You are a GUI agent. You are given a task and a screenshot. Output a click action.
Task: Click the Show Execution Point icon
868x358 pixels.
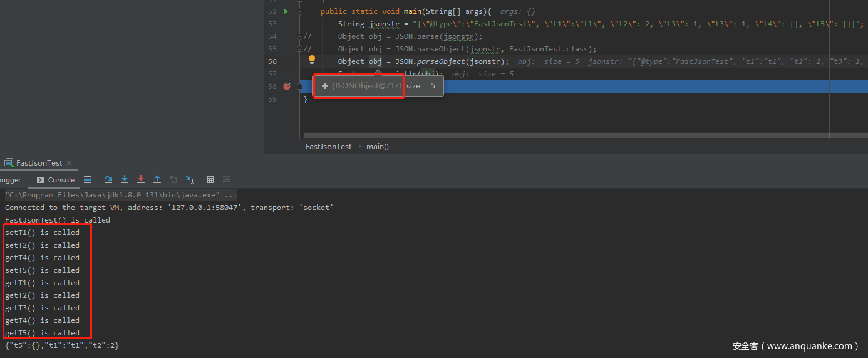[88, 179]
